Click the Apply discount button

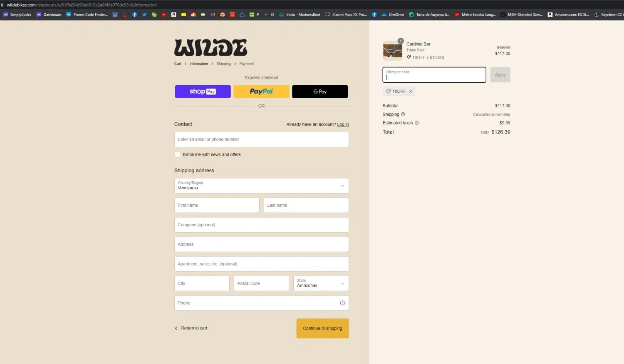coord(500,75)
